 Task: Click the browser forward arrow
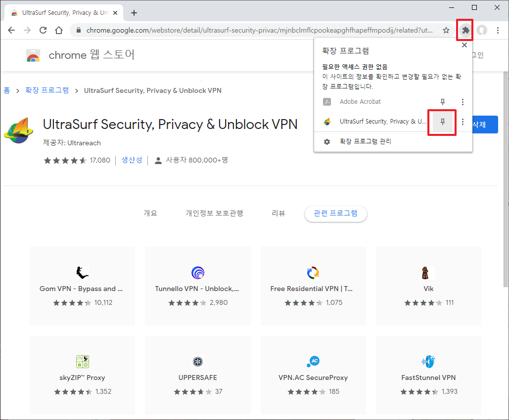coord(27,30)
